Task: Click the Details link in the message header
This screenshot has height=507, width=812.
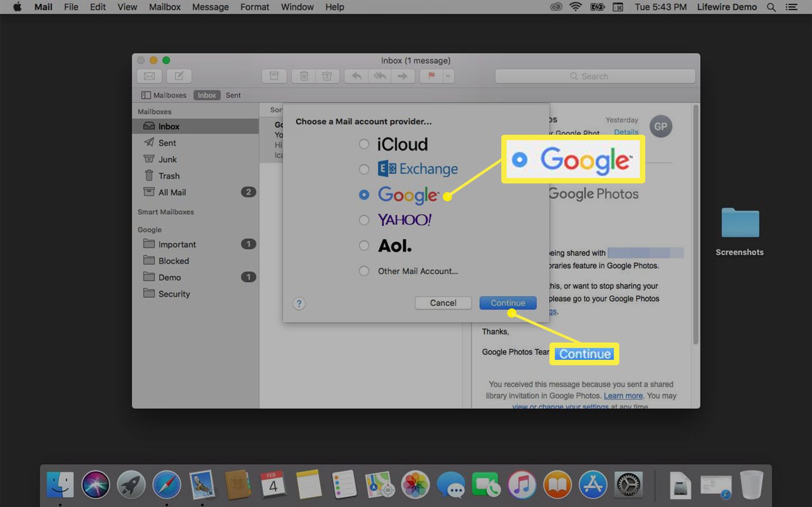Action: pos(626,132)
